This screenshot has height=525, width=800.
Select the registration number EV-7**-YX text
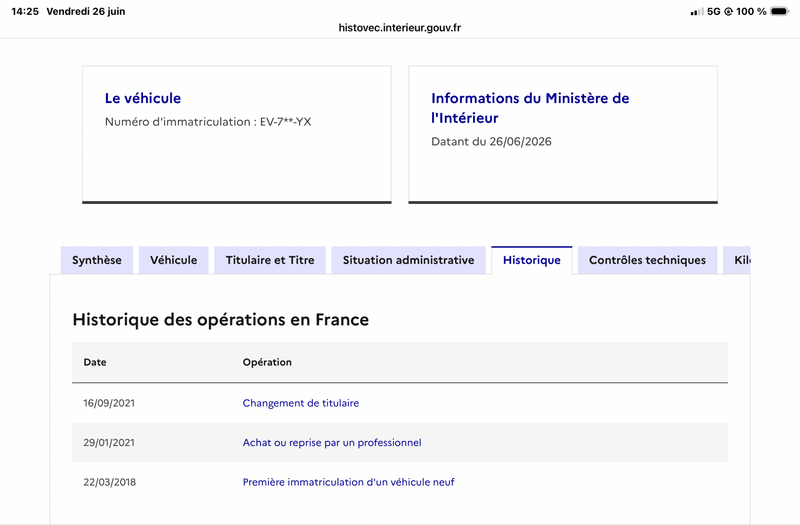[286, 122]
